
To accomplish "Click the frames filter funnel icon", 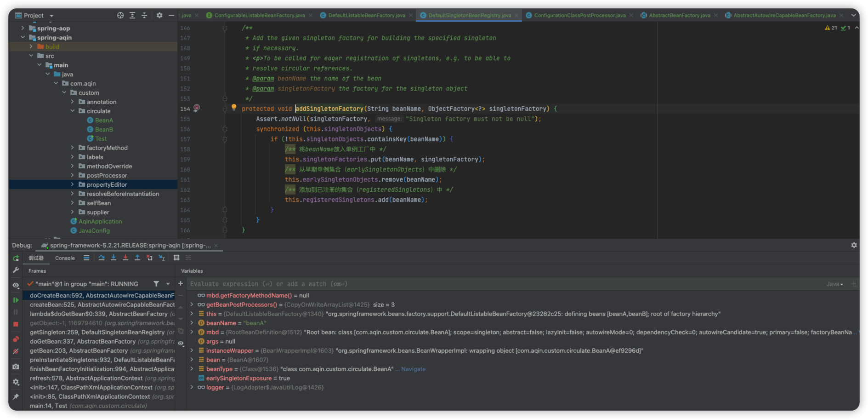I will coord(156,284).
